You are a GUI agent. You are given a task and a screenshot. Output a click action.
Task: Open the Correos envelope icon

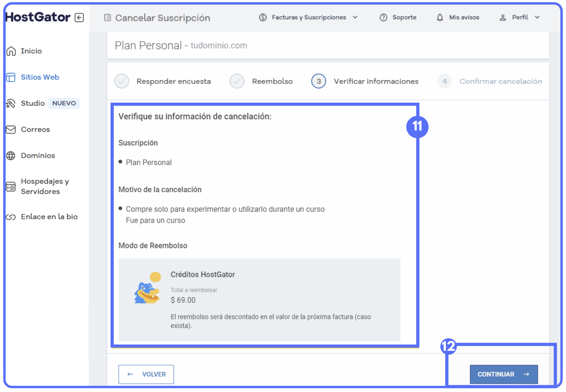11,130
